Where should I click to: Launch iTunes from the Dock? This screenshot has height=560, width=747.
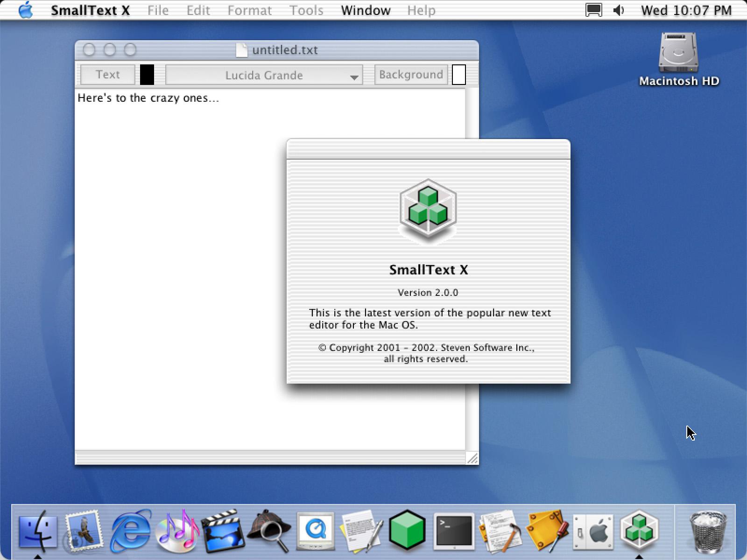177,532
